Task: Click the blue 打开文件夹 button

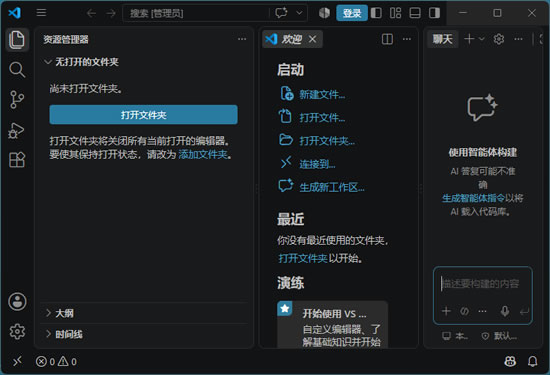Action: click(x=143, y=115)
